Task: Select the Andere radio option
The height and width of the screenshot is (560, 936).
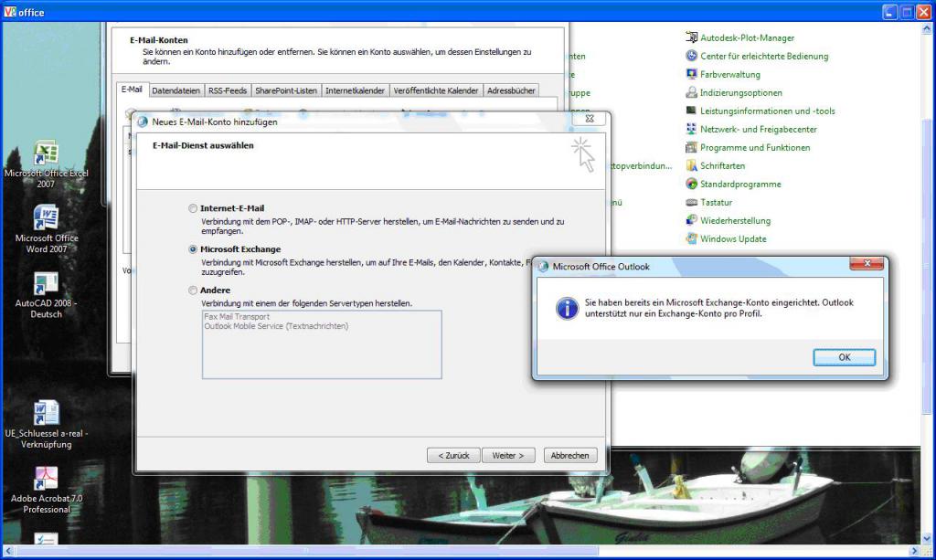Action: pos(193,291)
